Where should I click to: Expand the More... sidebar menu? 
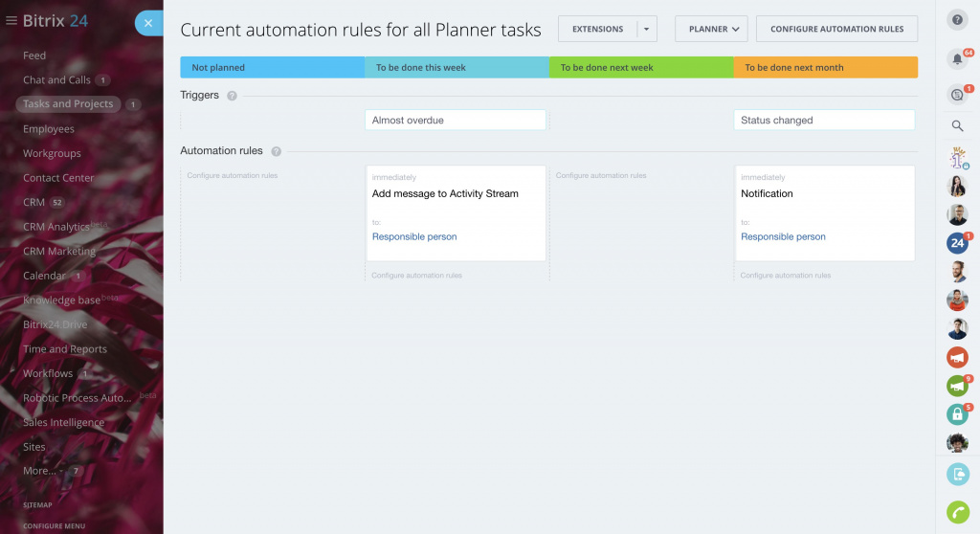click(x=41, y=471)
